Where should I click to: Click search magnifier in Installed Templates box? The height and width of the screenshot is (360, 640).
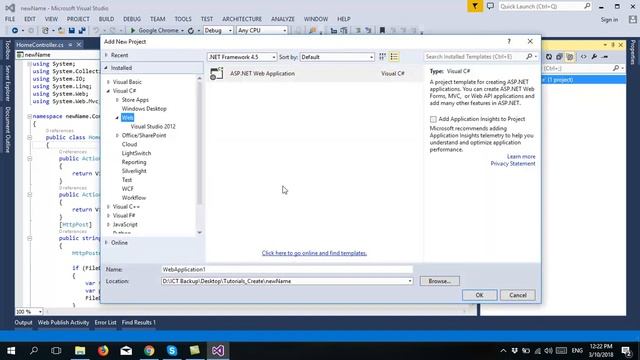pos(529,57)
